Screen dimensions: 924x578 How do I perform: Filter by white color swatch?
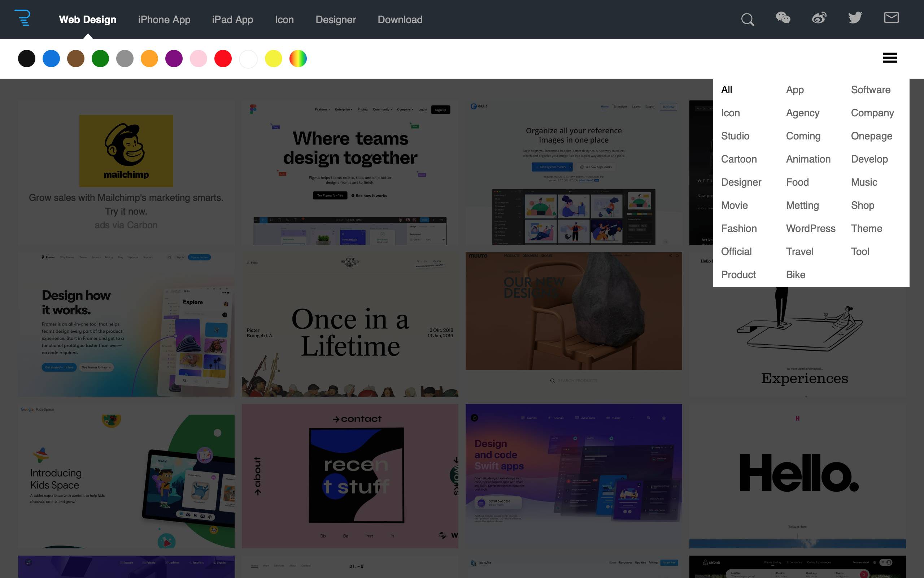tap(248, 59)
